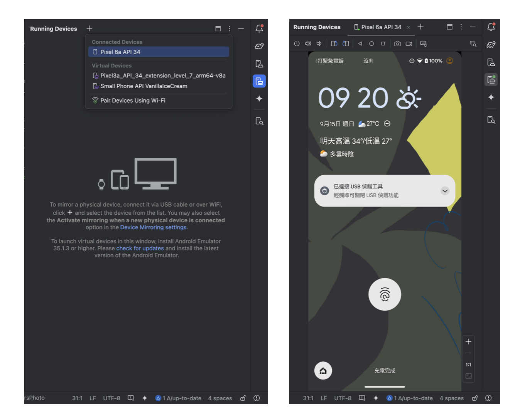Choose Small Phone API VanillaIceCream virtual device
The height and width of the screenshot is (420, 520).
(x=144, y=86)
